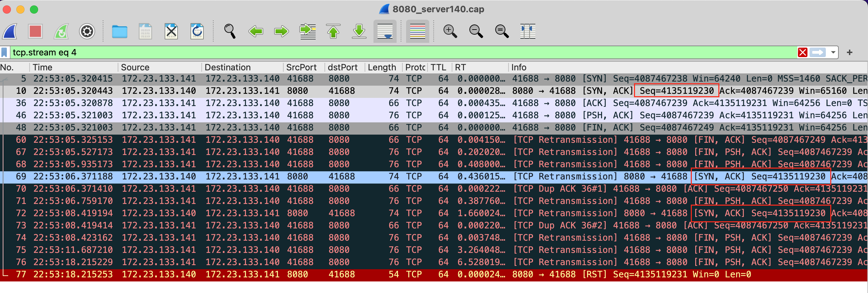Save this capture file icon
This screenshot has width=868, height=293.
[x=146, y=32]
